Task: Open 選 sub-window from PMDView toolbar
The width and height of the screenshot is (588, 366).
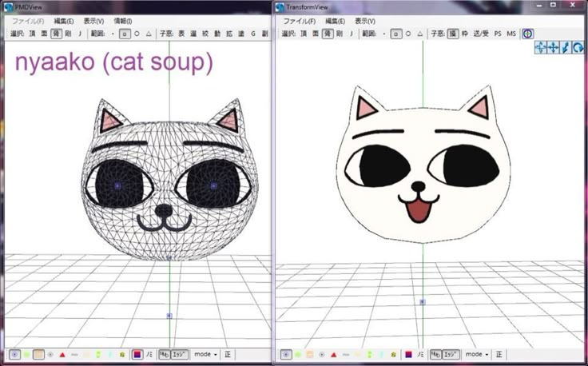Action: pos(193,34)
